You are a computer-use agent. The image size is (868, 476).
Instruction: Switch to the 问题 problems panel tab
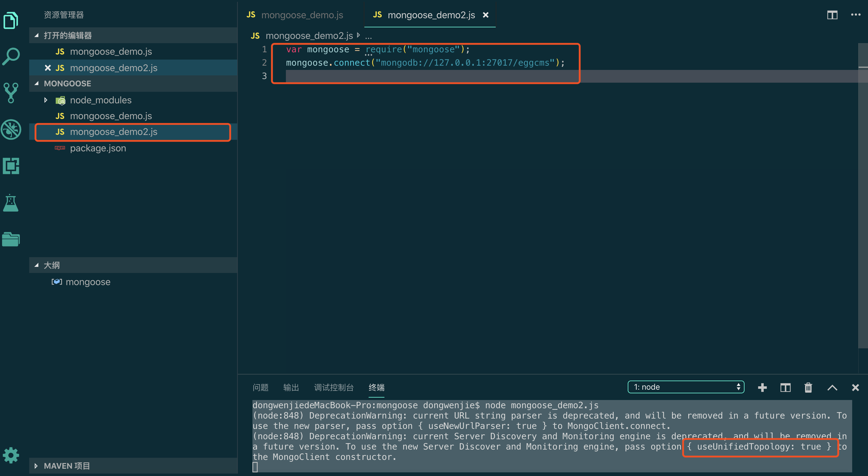[260, 388]
